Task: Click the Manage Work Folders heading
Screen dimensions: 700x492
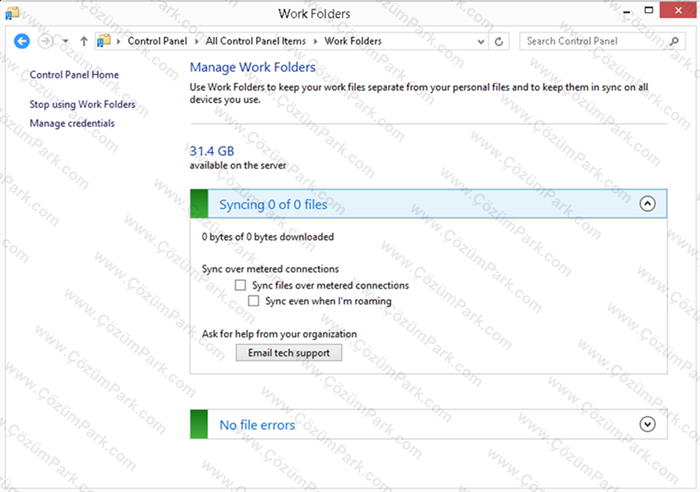Action: (253, 67)
